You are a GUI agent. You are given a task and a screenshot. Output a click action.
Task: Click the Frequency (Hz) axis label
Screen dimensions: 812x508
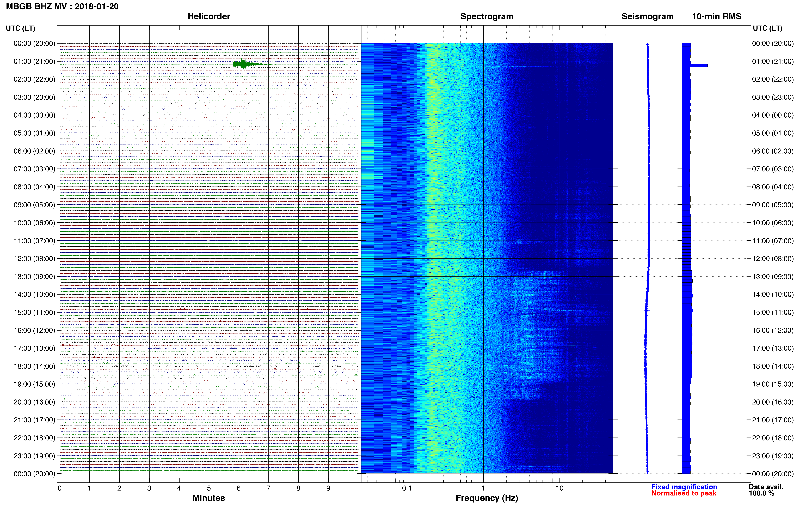487,498
